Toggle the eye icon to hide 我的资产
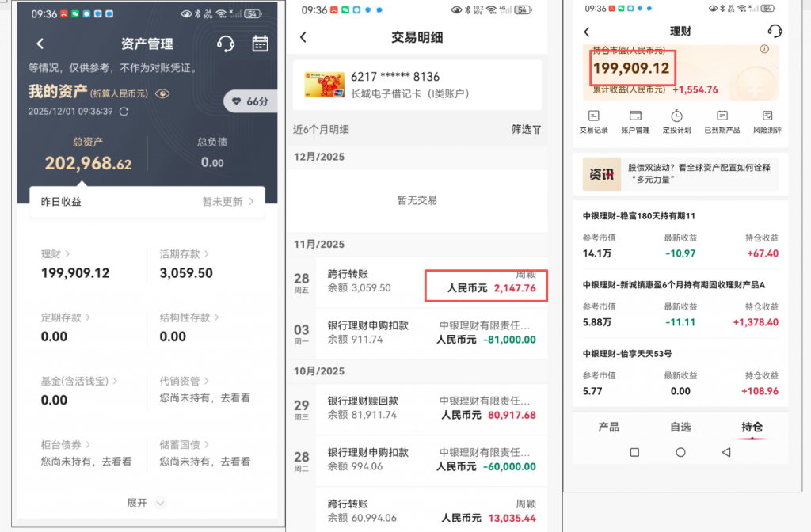 tap(162, 93)
